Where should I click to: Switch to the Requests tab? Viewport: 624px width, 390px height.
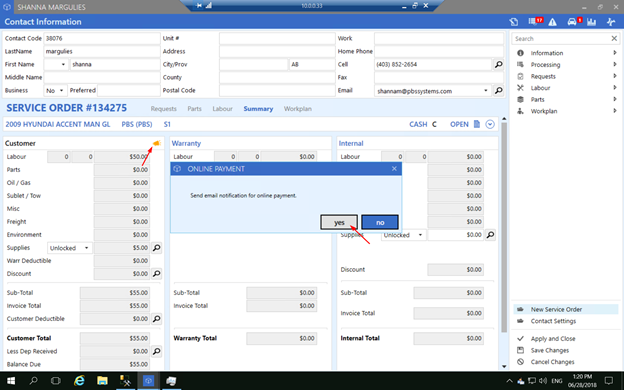pyautogui.click(x=164, y=109)
